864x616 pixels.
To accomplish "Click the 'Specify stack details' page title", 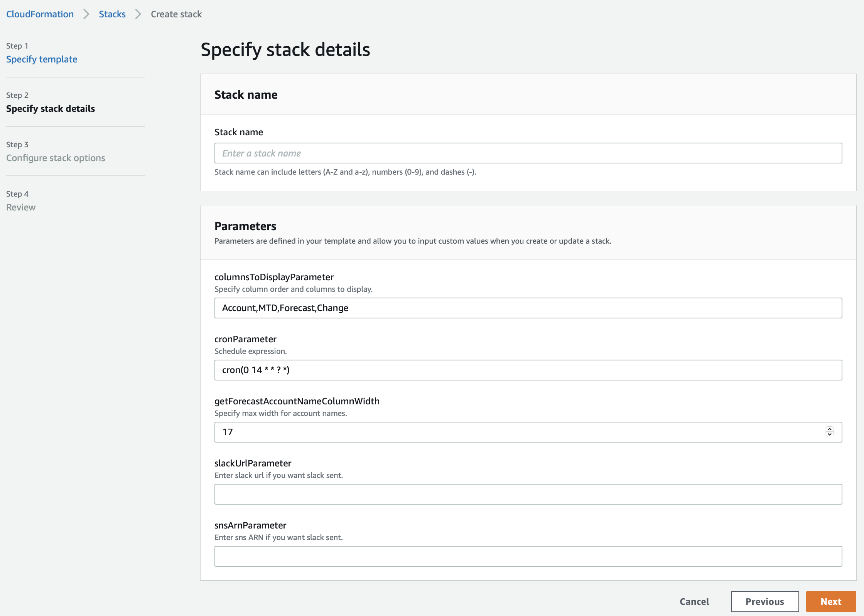I will pos(285,49).
